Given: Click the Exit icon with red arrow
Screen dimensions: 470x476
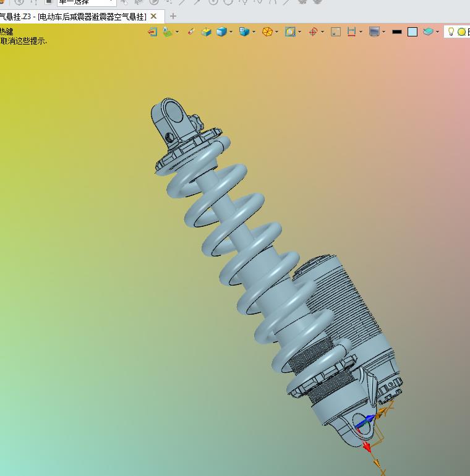Looking at the screenshot, I should click(x=152, y=32).
